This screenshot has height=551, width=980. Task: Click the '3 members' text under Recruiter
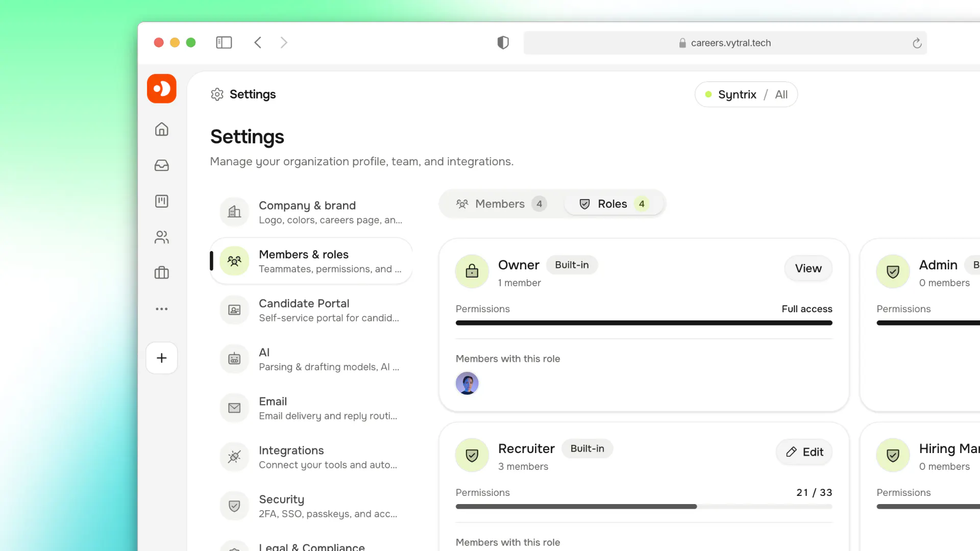(523, 466)
